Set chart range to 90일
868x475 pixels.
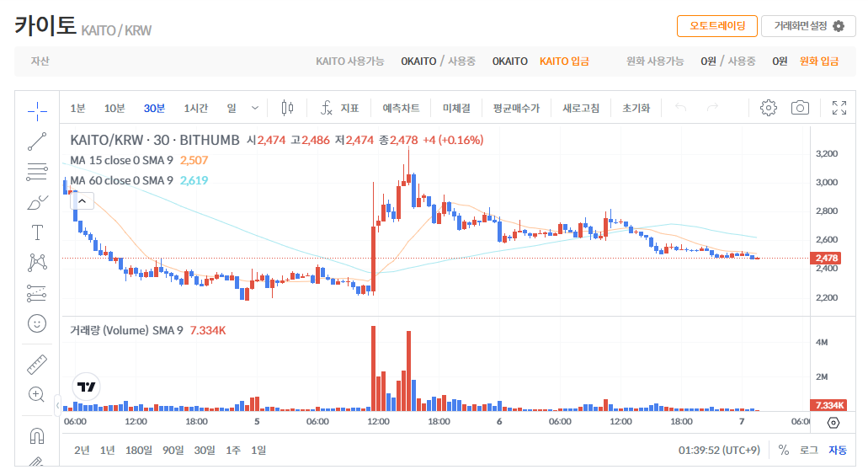click(173, 450)
